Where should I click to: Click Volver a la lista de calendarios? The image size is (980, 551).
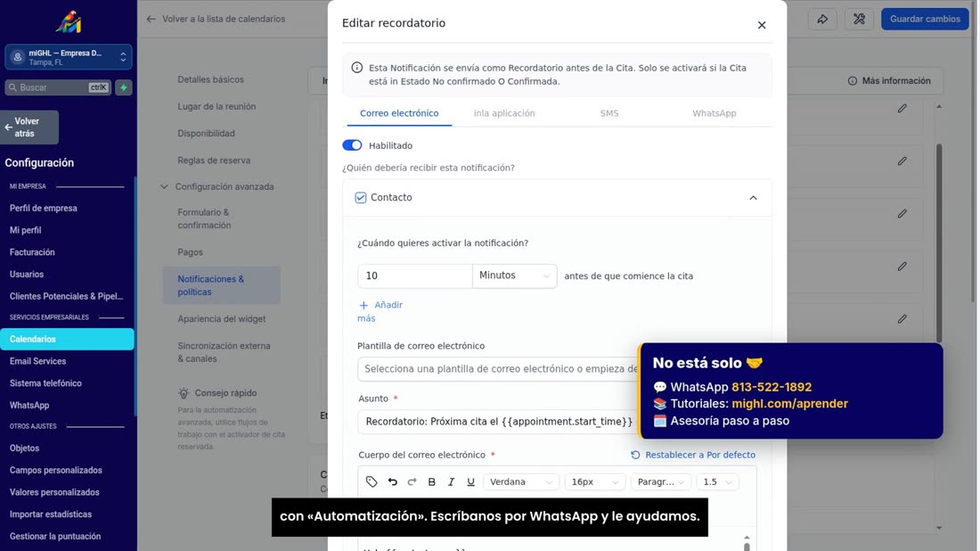(x=224, y=20)
